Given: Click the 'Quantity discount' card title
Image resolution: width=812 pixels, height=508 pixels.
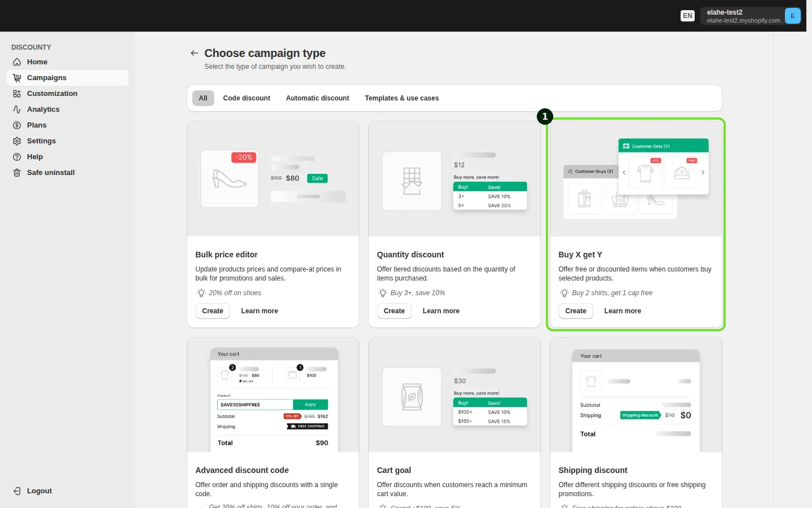Looking at the screenshot, I should pos(411,255).
